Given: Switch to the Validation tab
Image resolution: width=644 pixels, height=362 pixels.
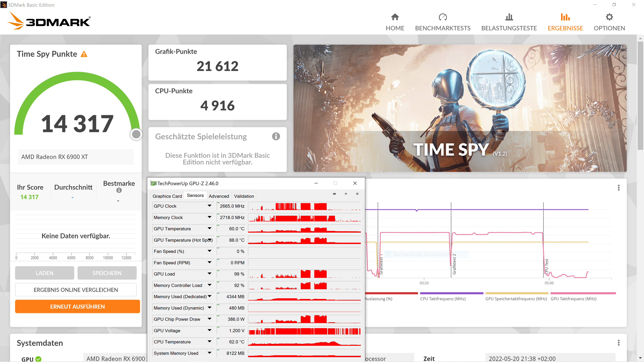Looking at the screenshot, I should 244,196.
